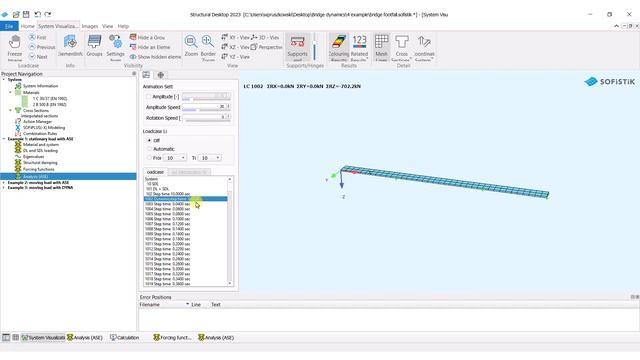Open the Help ribbon tab
This screenshot has width=640, height=360.
tap(123, 26)
